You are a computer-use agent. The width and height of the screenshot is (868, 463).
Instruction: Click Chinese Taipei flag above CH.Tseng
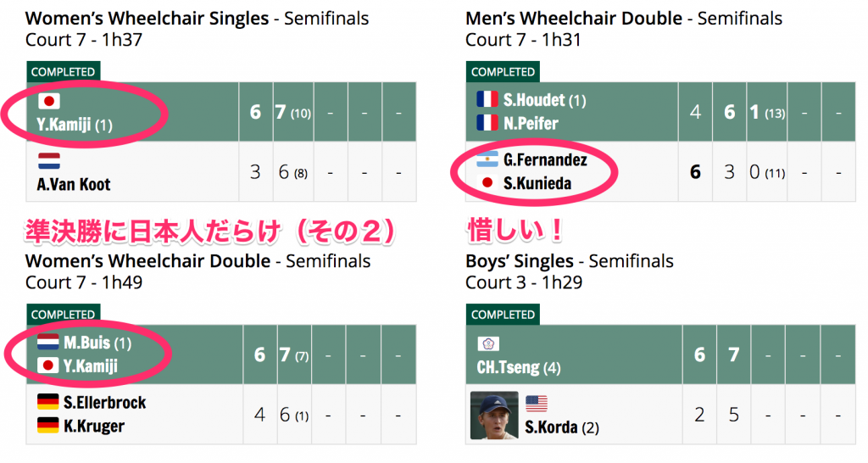click(x=489, y=343)
